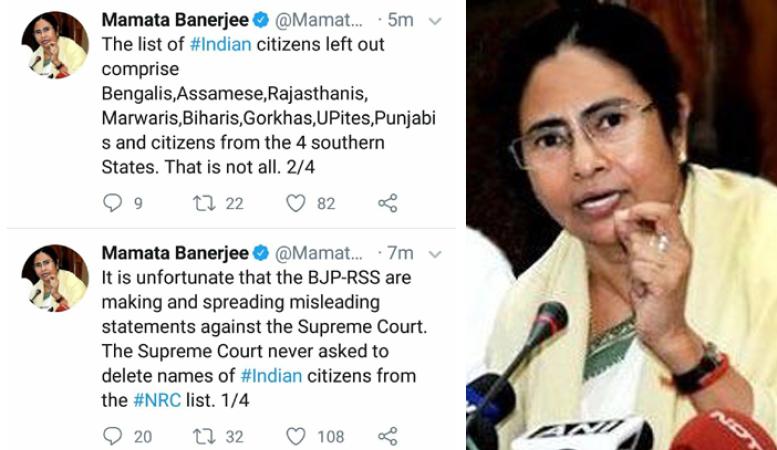Retweet the 1/4 Supreme Court tweet
Image resolution: width=777 pixels, height=450 pixels.
[204, 436]
